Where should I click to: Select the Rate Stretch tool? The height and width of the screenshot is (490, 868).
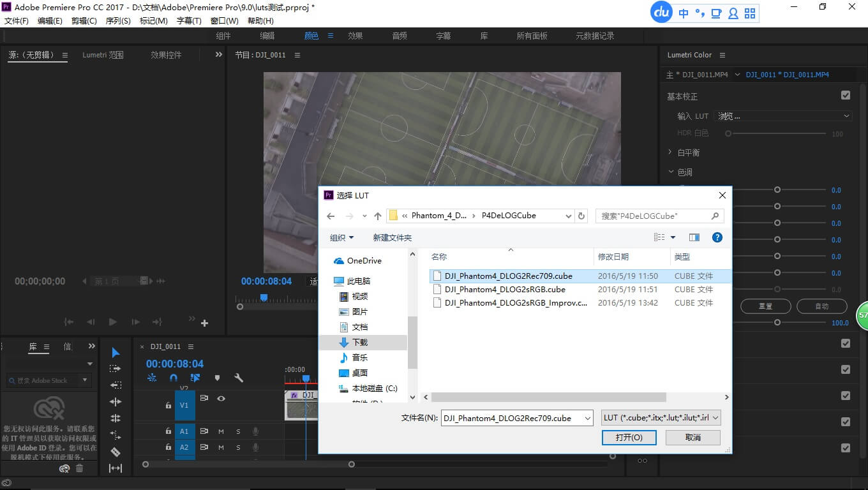(x=116, y=435)
